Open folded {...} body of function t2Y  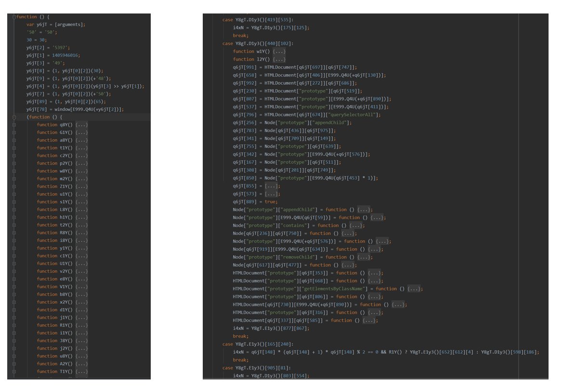(x=81, y=225)
